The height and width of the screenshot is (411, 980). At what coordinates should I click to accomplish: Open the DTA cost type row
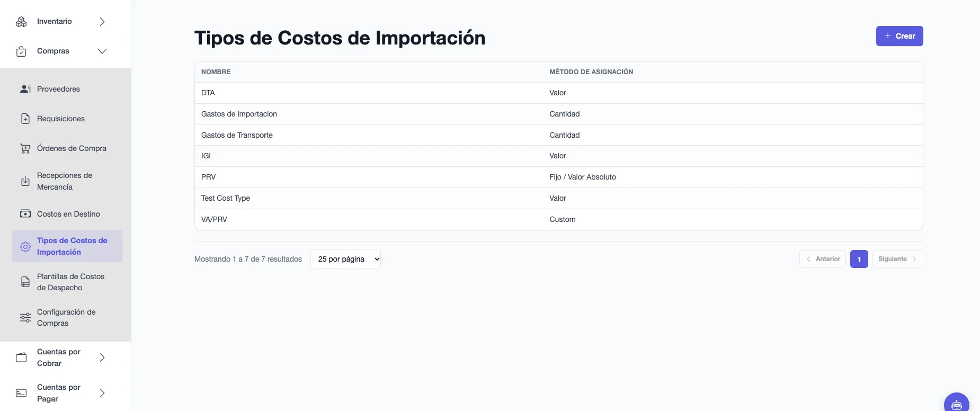tap(559, 93)
